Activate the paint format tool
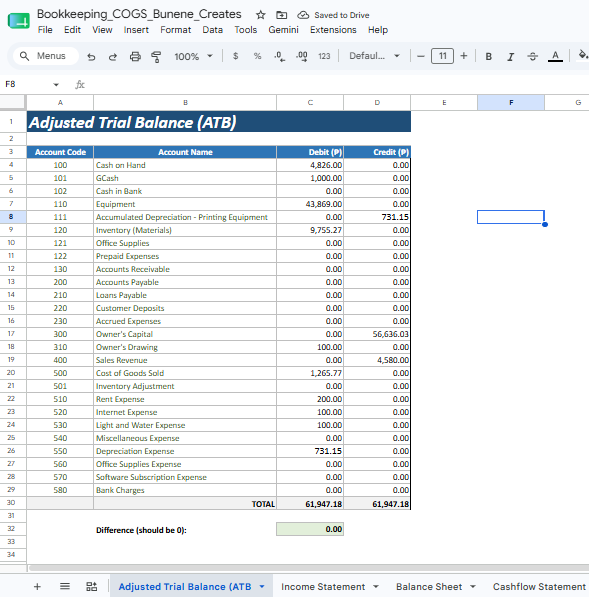The image size is (589, 597). (x=156, y=57)
